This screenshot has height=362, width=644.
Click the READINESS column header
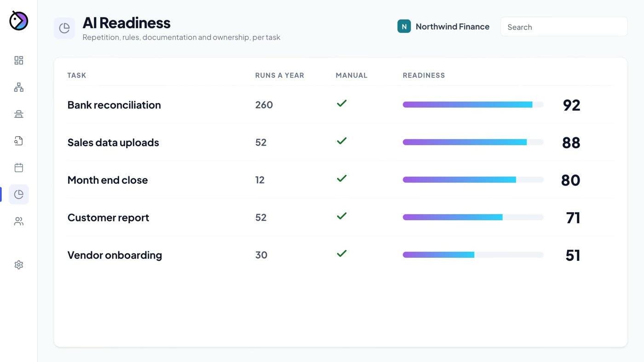click(424, 75)
